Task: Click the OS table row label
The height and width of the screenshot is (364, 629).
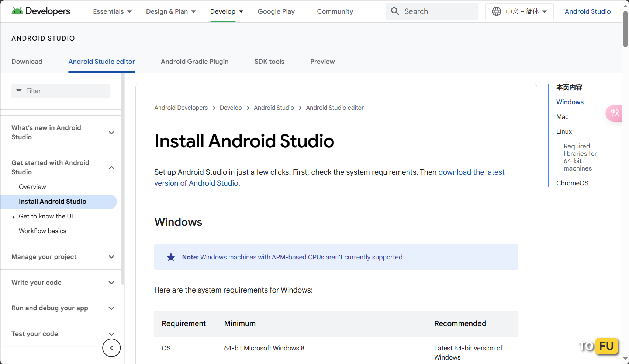Action: (x=166, y=348)
